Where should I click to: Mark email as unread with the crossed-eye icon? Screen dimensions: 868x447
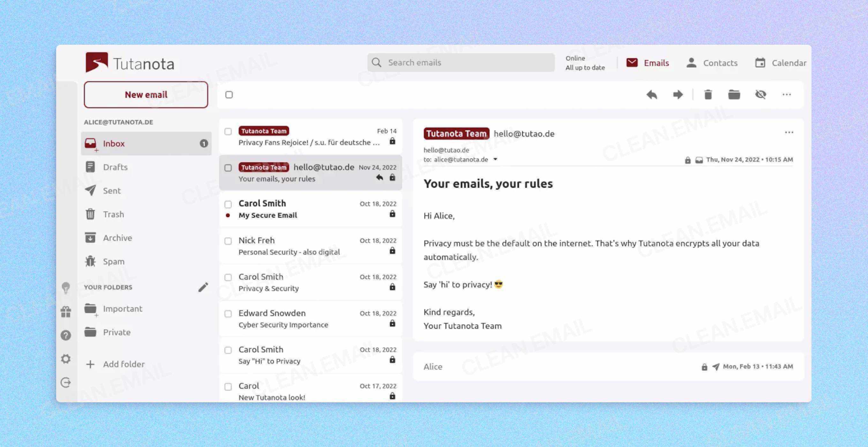(760, 95)
